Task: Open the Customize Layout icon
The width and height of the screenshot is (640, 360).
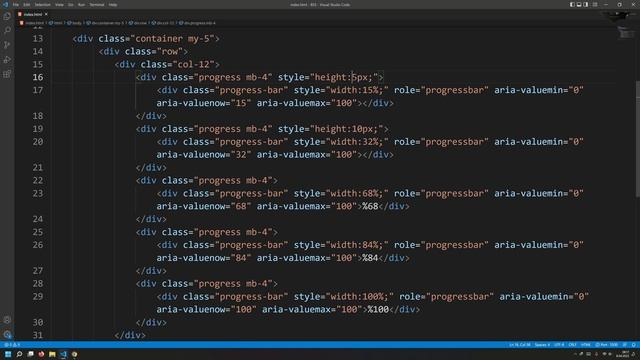Action: click(x=595, y=4)
